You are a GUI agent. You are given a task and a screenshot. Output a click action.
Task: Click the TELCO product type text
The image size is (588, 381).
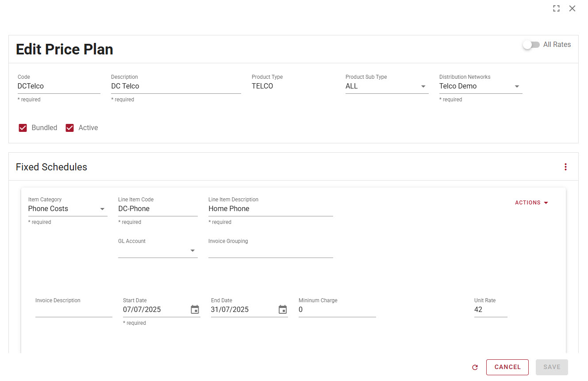tap(262, 86)
